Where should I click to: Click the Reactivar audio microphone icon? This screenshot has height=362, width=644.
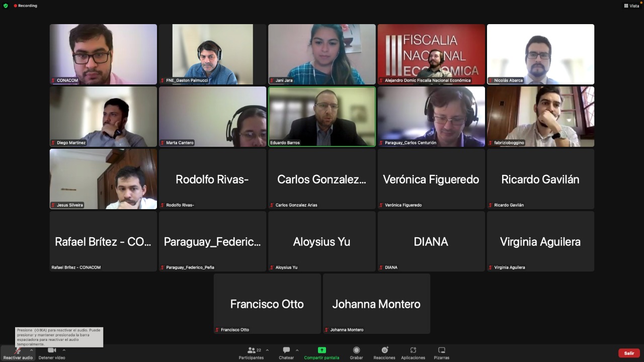(18, 350)
